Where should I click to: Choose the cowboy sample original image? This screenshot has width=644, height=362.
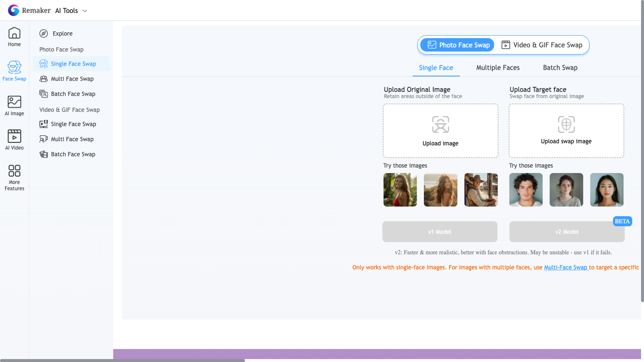(481, 190)
